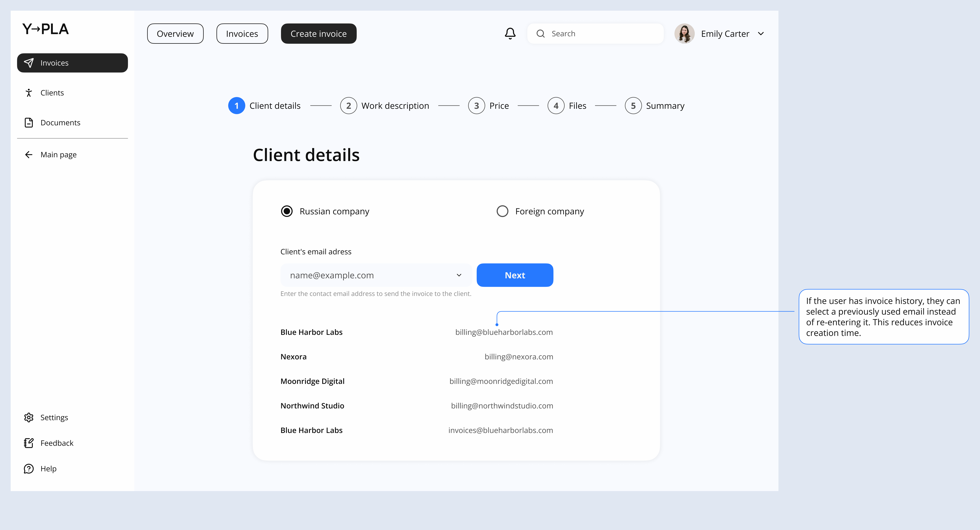This screenshot has height=530, width=980.
Task: Open Help via the question mark icon
Action: pyautogui.click(x=29, y=468)
